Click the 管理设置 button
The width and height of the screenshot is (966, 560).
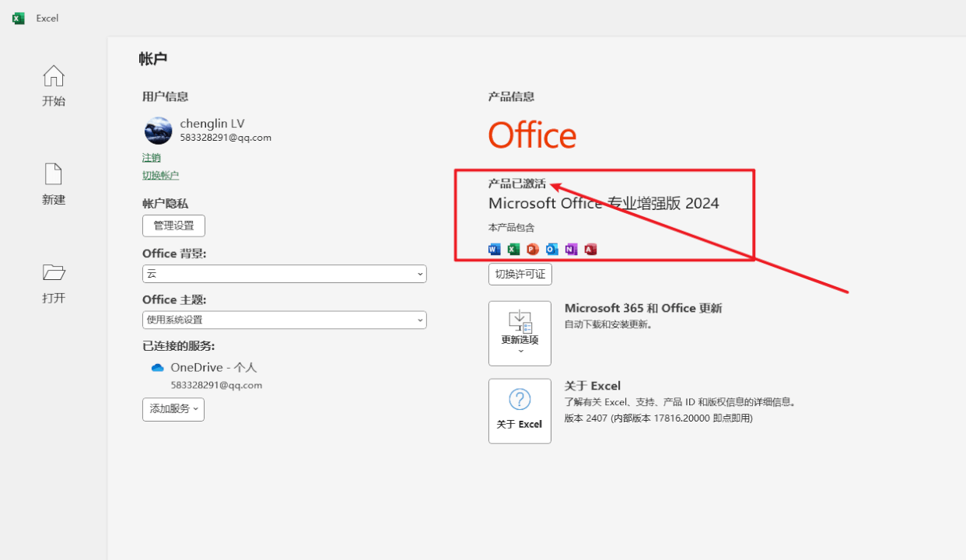173,226
